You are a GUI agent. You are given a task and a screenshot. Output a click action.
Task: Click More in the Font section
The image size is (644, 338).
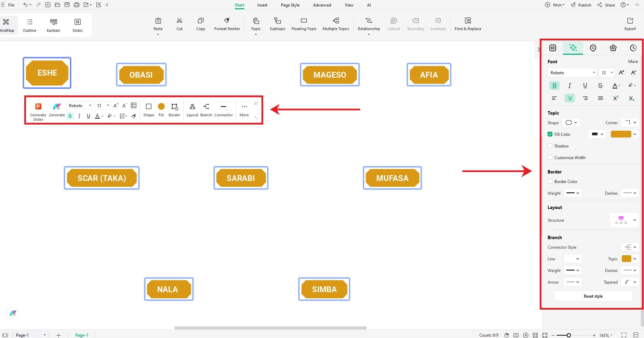tap(633, 62)
